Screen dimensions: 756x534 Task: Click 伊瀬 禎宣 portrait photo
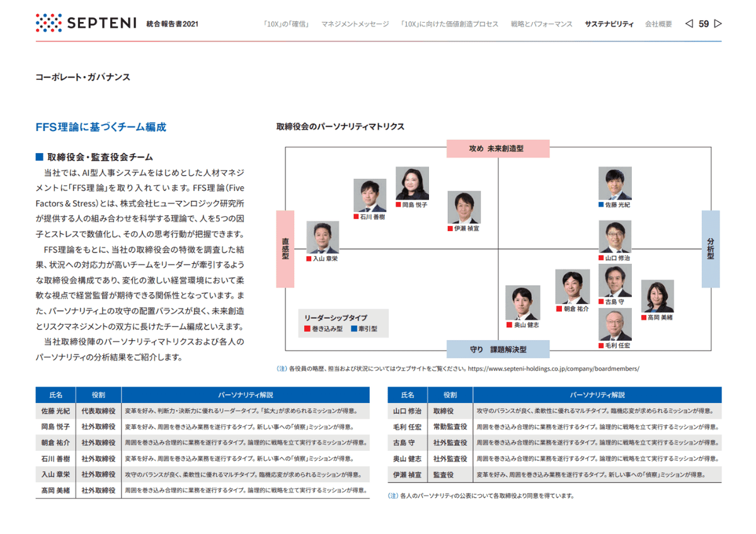tap(464, 207)
